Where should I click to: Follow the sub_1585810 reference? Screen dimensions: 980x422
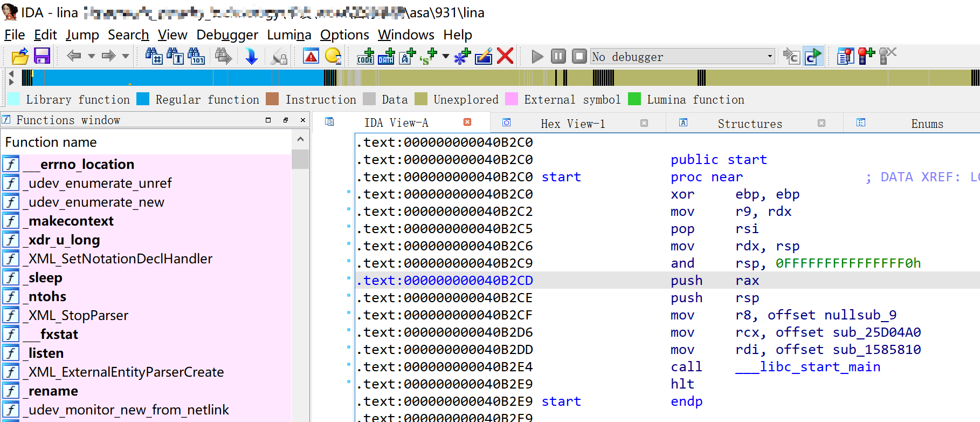click(877, 350)
